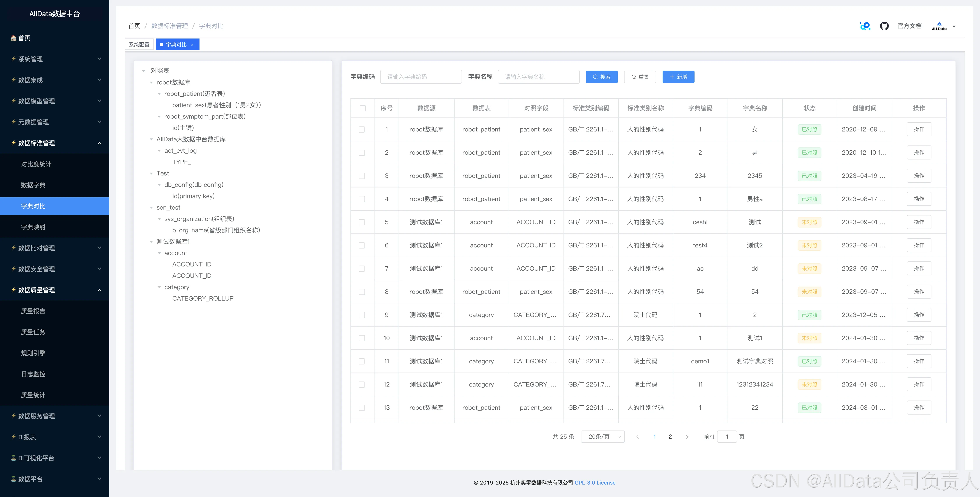Open the 20条/页 page size dropdown

(603, 436)
